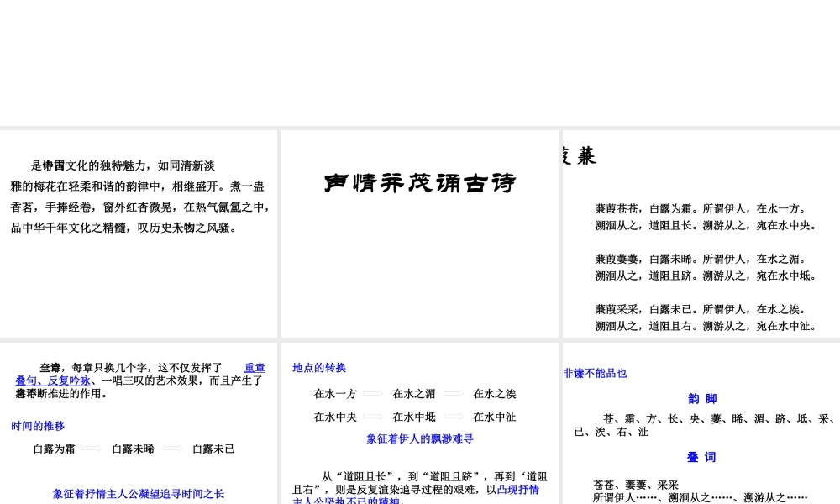Click the heading 地点的转换
This screenshot has width=840, height=504.
pyautogui.click(x=319, y=368)
